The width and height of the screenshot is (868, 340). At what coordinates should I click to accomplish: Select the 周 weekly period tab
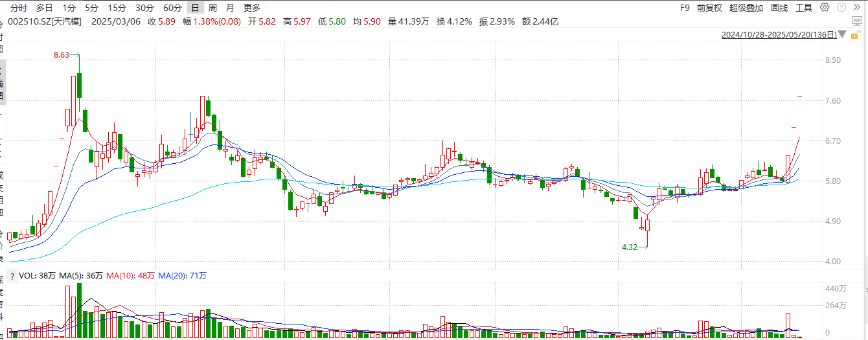(x=212, y=8)
